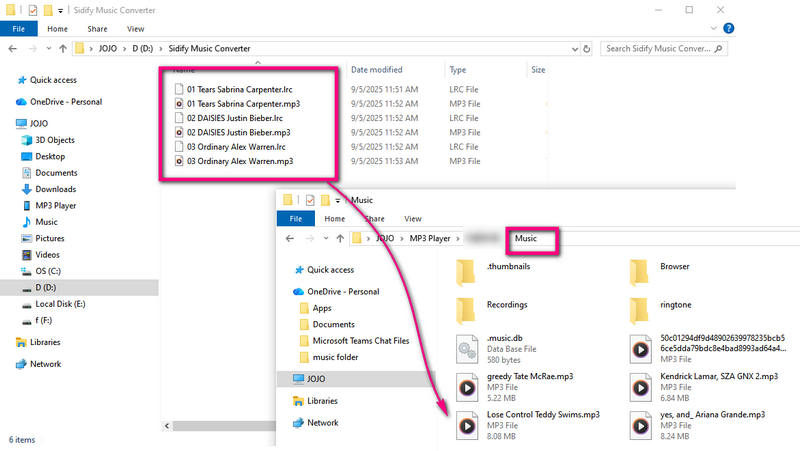Open Share tab in Sidify Music Converter window
Screen dimensions: 800x451
(97, 29)
